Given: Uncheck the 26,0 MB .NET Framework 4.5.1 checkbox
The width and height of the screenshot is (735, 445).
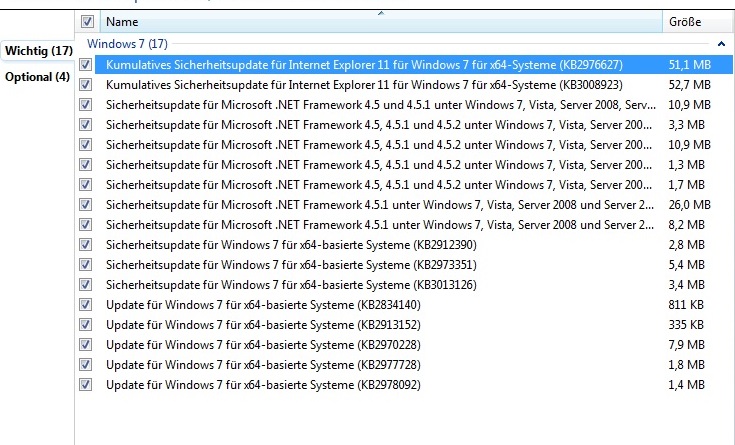Looking at the screenshot, I should pos(85,204).
